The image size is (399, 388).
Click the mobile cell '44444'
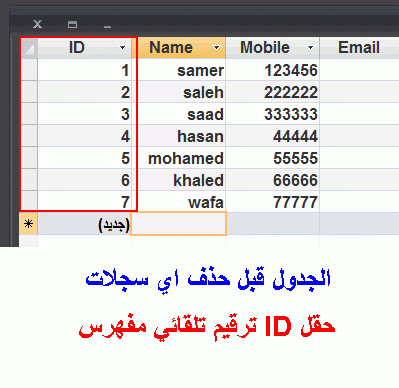[273, 136]
